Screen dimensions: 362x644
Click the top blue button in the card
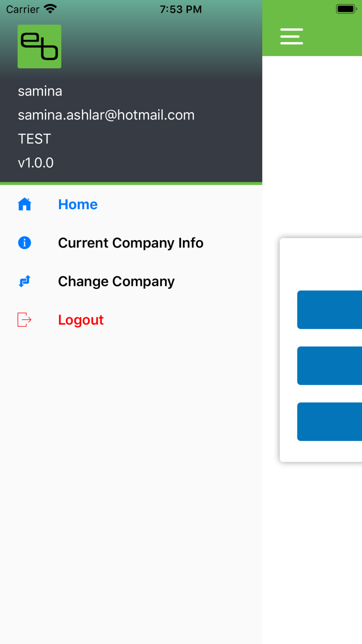point(329,310)
